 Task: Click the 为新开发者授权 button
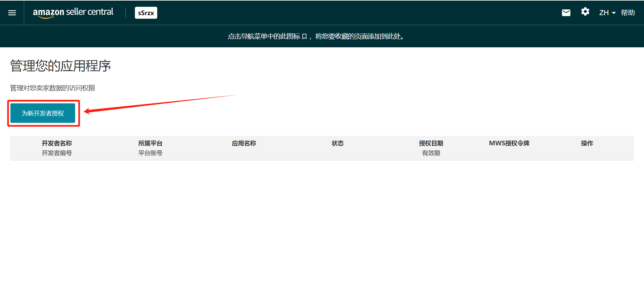[43, 113]
